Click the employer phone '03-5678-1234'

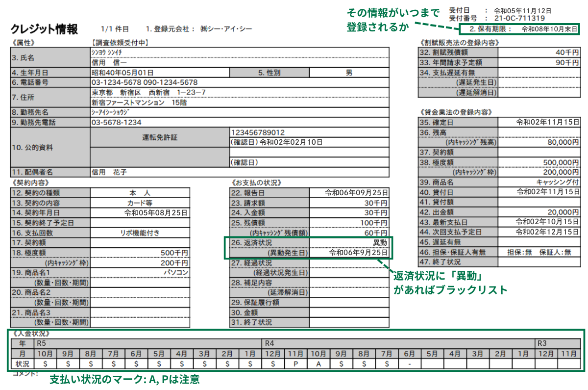tap(116, 122)
